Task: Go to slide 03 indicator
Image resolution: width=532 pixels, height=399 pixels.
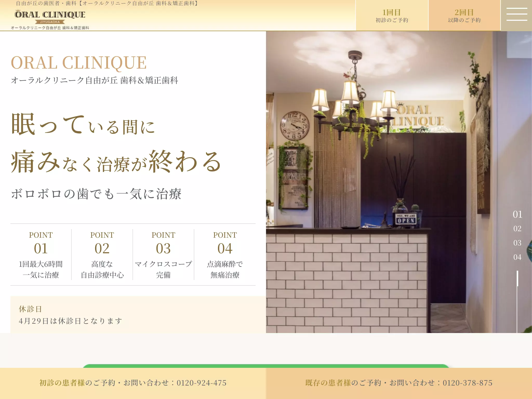Action: click(x=517, y=243)
